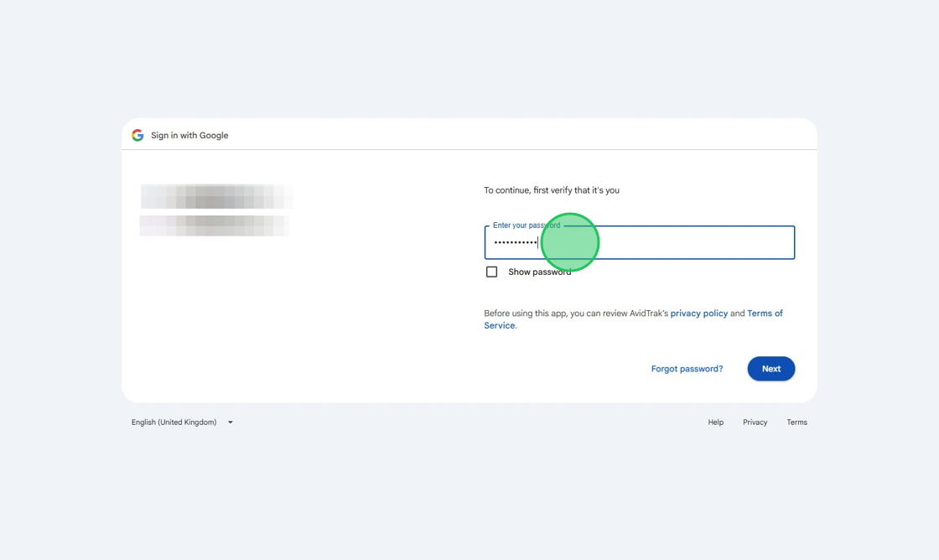Click the Forgot password? link

click(x=687, y=369)
